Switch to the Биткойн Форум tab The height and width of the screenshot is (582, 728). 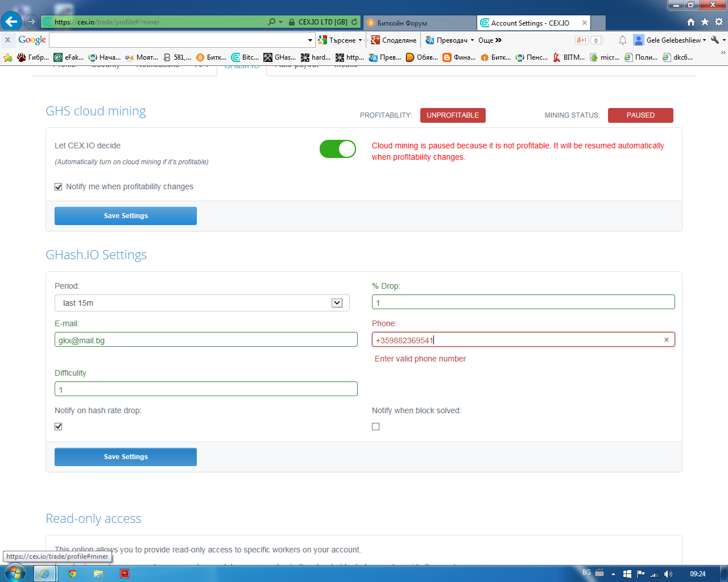click(x=418, y=23)
